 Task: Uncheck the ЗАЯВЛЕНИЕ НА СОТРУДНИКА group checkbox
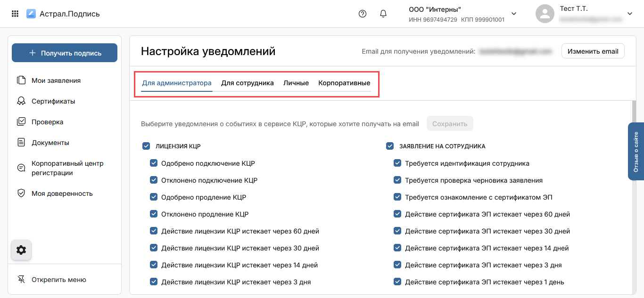pos(390,146)
